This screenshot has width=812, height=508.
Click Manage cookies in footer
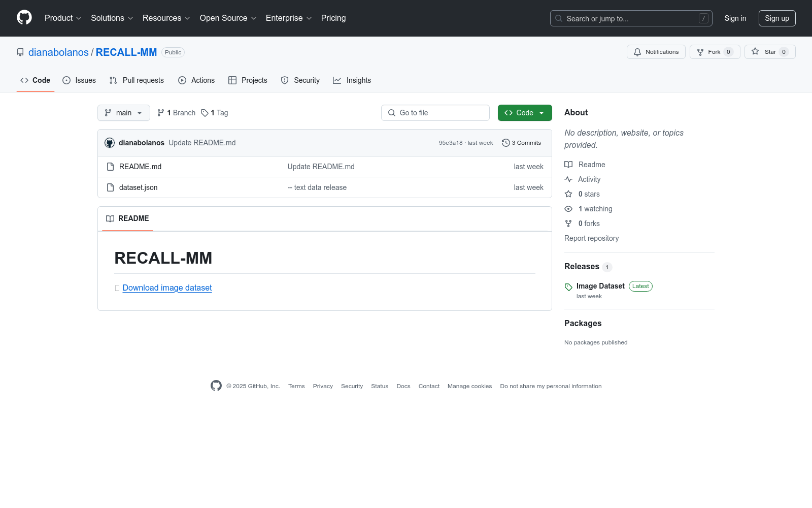(469, 386)
